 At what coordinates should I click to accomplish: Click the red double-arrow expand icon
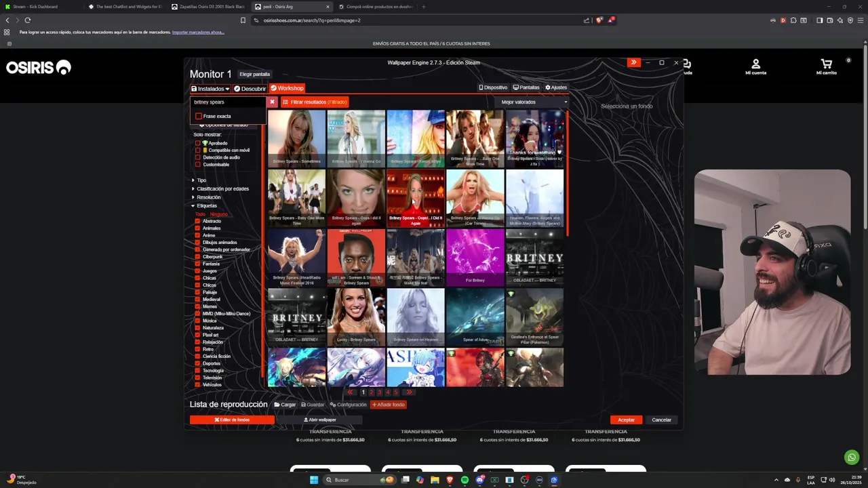pos(633,62)
